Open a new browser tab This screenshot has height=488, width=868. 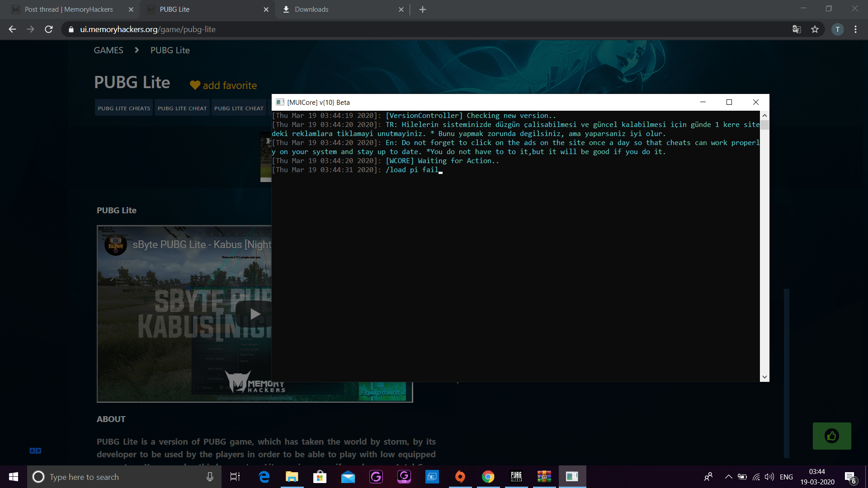tap(423, 9)
